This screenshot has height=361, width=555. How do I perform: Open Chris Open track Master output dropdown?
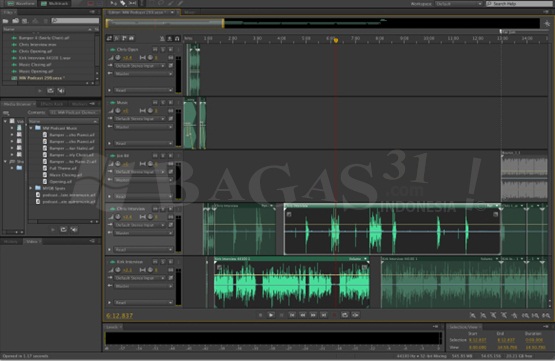click(x=143, y=74)
